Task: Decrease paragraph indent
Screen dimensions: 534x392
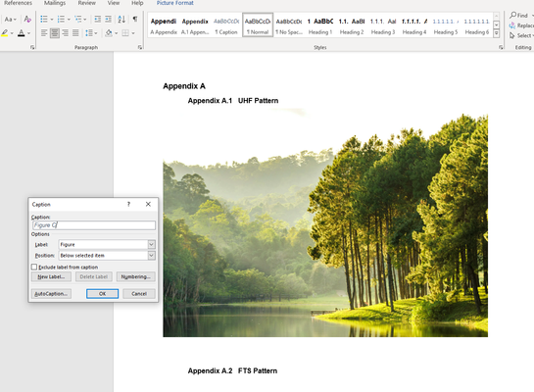Action: pos(97,19)
